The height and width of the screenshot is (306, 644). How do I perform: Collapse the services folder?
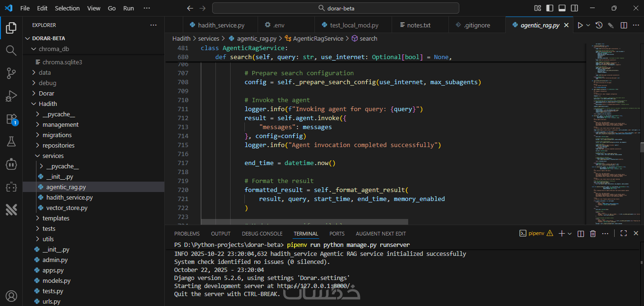coord(53,156)
